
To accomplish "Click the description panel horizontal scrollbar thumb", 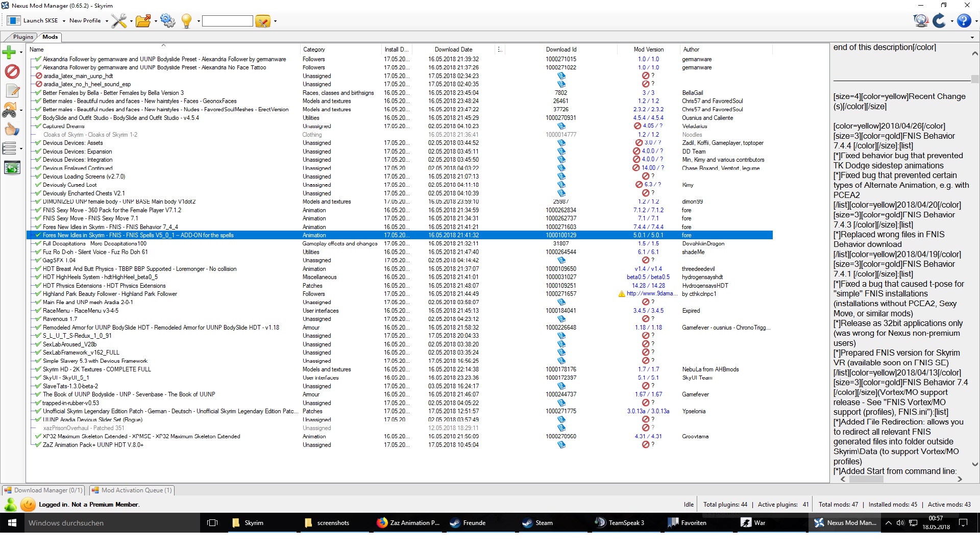I will (866, 479).
